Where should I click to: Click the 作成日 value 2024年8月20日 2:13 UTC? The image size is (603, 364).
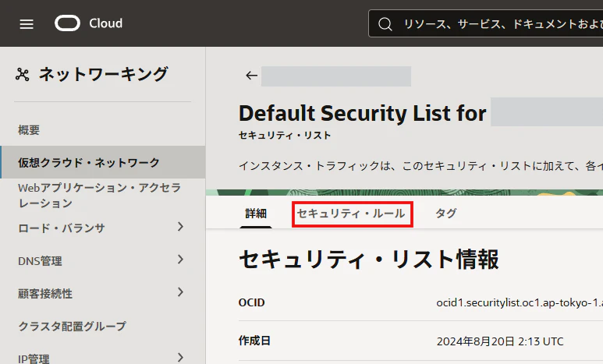tap(500, 341)
